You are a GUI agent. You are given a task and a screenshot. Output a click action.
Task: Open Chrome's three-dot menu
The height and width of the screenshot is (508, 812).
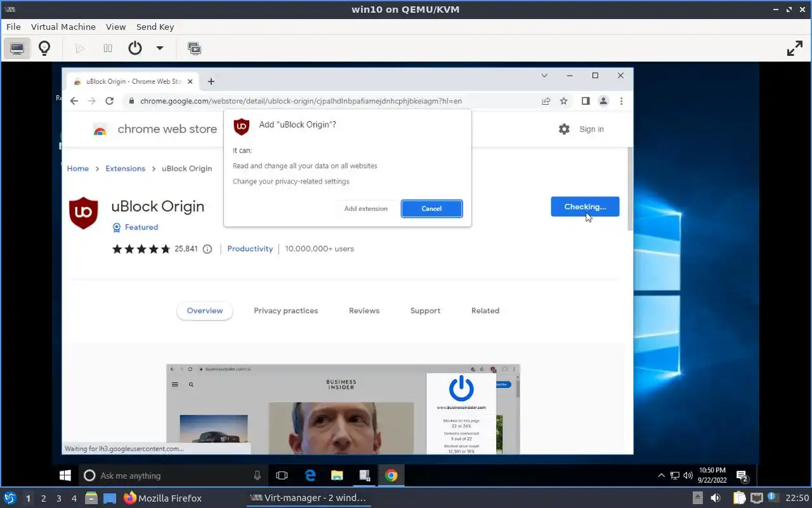click(x=621, y=101)
